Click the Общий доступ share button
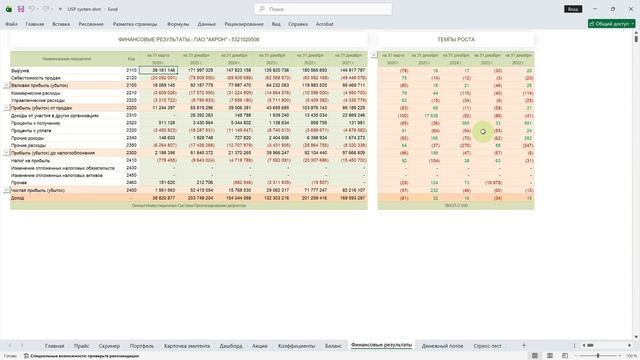640x360 pixels. [x=611, y=24]
